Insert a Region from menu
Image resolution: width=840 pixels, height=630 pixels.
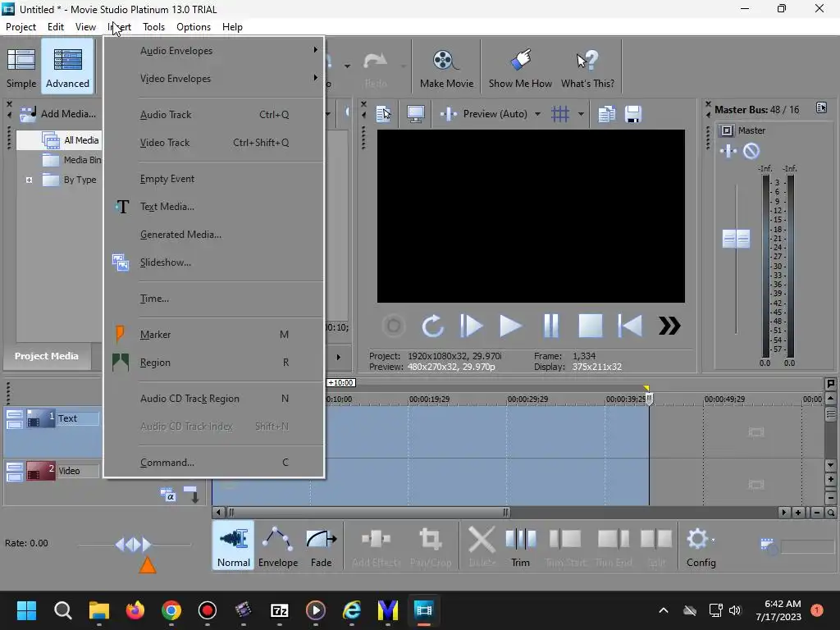tap(214, 362)
